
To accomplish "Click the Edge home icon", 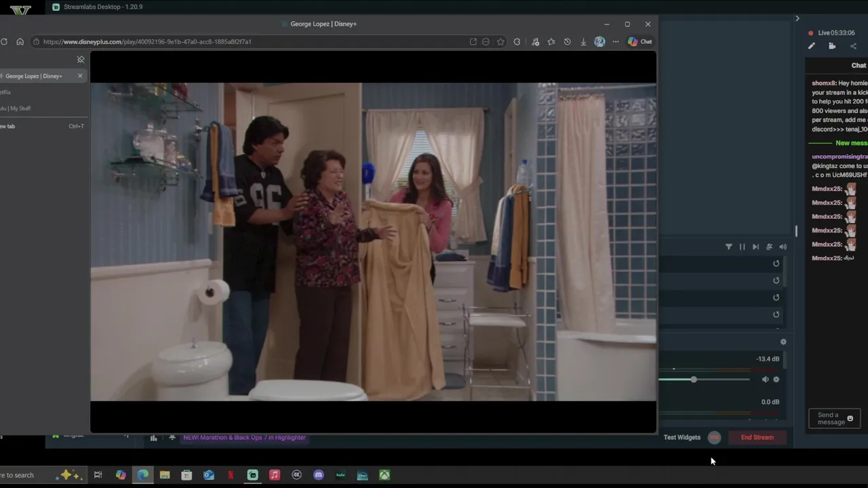I will tap(20, 41).
